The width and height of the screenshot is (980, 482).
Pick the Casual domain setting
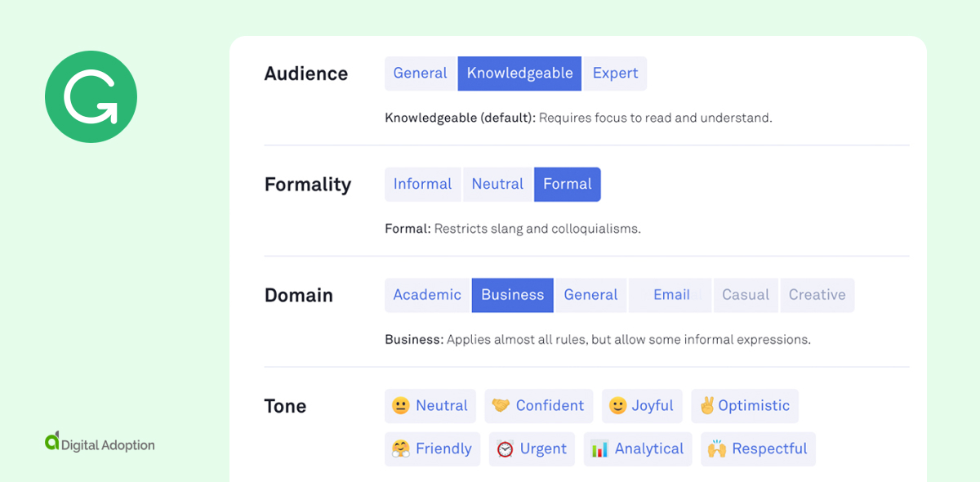[745, 295]
